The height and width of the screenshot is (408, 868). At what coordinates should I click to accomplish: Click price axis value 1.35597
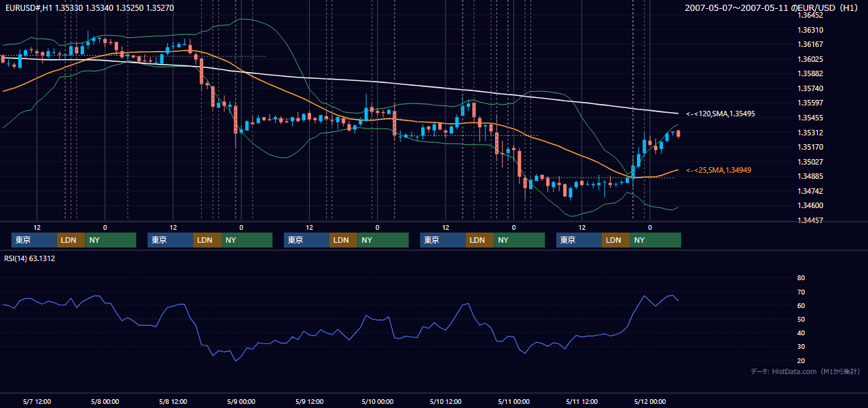click(x=810, y=103)
